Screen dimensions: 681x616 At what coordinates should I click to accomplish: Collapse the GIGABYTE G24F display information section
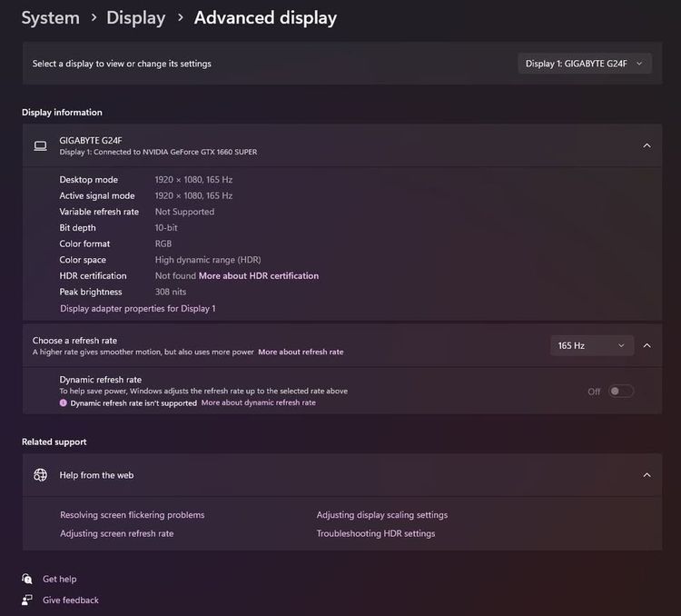(x=646, y=145)
